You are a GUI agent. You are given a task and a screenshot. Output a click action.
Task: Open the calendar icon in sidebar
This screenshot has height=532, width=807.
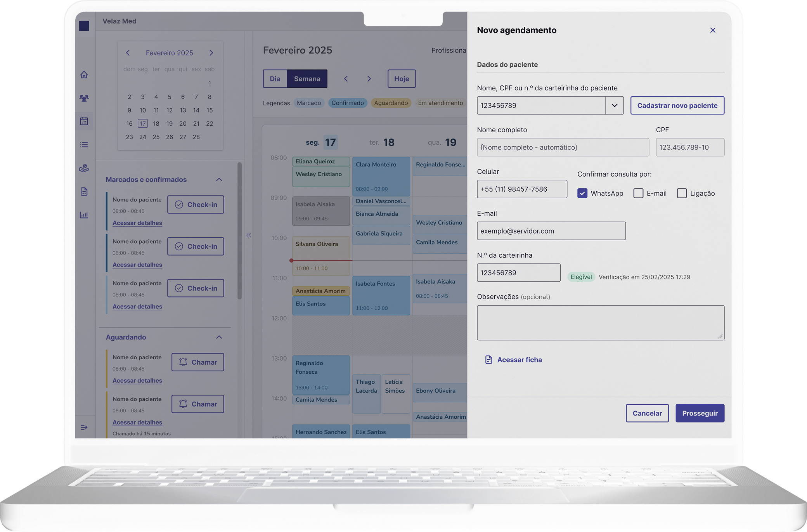(x=84, y=121)
